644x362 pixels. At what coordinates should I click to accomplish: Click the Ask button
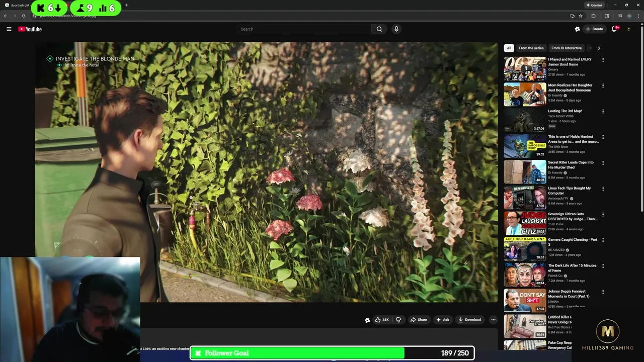[x=443, y=320]
